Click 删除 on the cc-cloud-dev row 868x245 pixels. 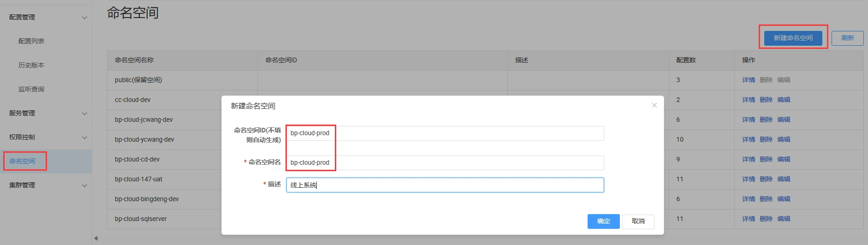pos(766,100)
